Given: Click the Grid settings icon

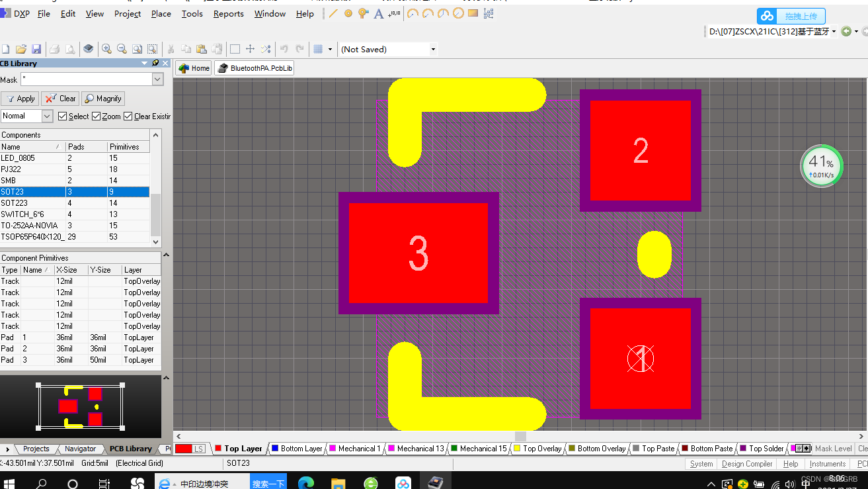Looking at the screenshot, I should pos(318,49).
